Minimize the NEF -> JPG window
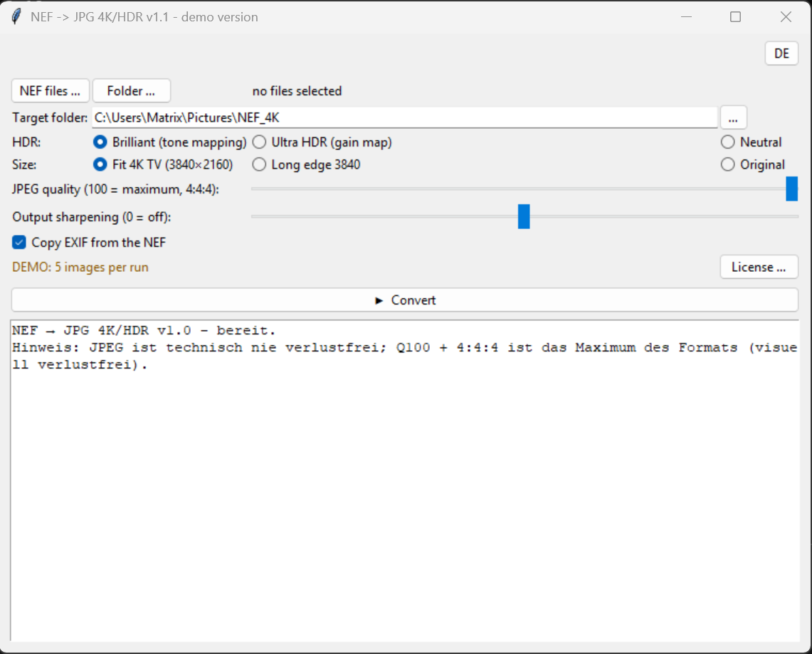Screen dimensions: 812x654 pyautogui.click(x=686, y=16)
